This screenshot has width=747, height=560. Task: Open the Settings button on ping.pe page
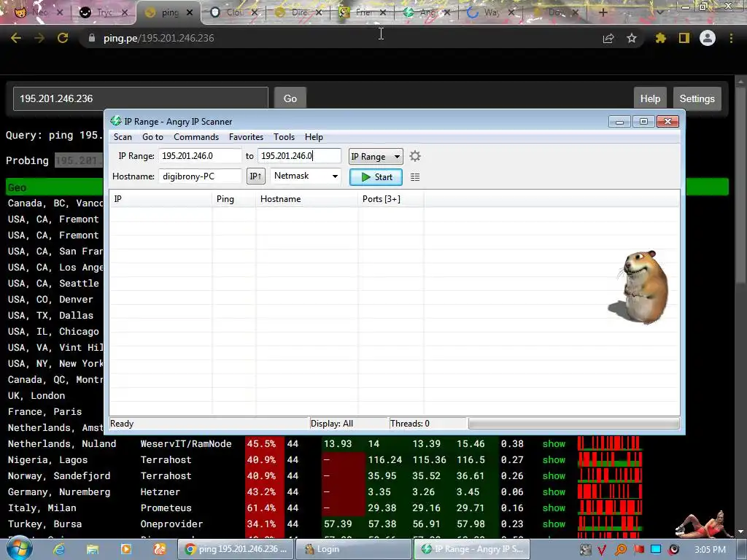click(697, 98)
